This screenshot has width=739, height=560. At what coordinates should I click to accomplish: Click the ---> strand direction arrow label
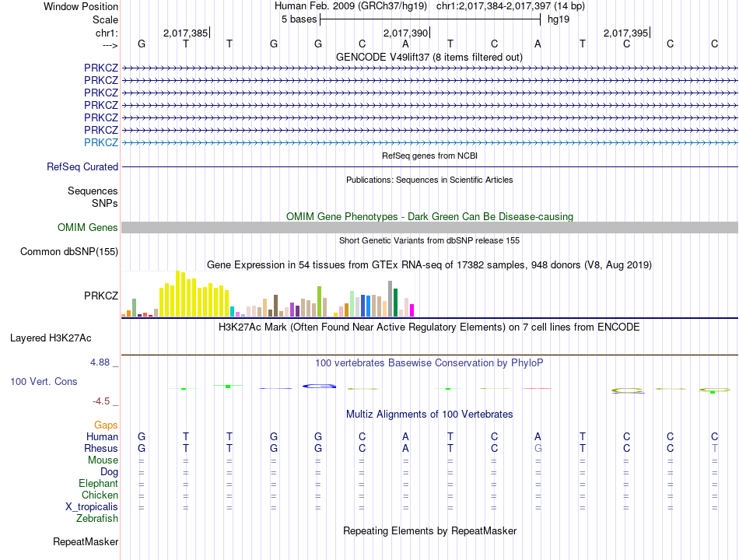click(x=110, y=45)
